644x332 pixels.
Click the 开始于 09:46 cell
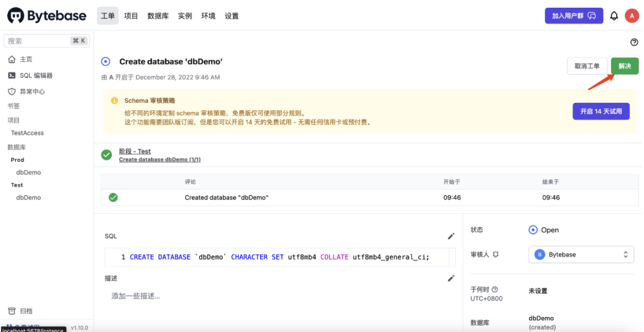pyautogui.click(x=452, y=198)
